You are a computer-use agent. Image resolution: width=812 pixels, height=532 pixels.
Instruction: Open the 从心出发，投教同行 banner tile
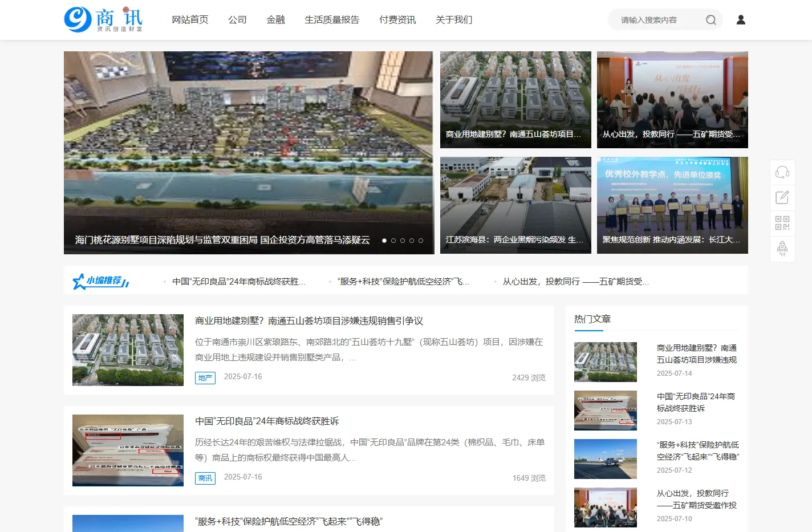pos(672,100)
